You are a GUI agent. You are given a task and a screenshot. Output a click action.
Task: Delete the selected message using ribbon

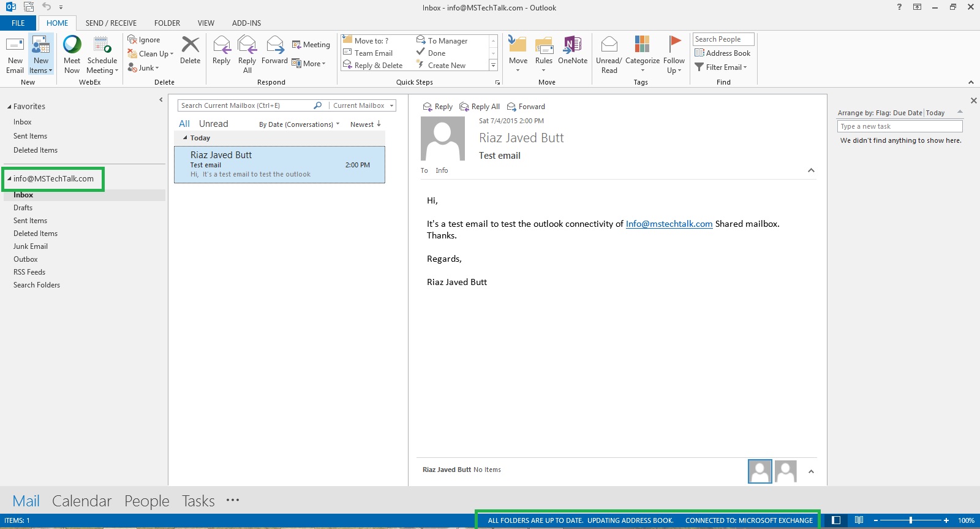point(190,50)
